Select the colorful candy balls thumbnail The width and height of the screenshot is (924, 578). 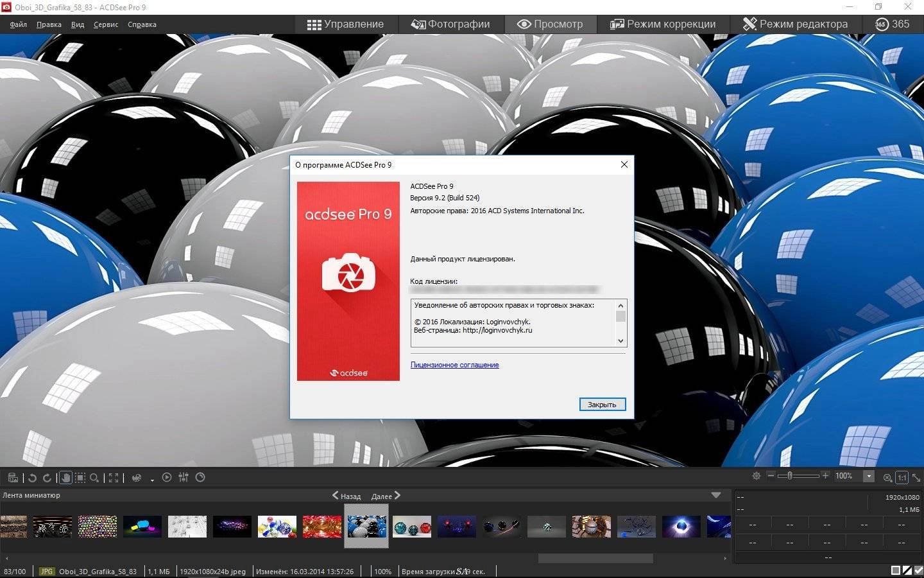tap(98, 527)
